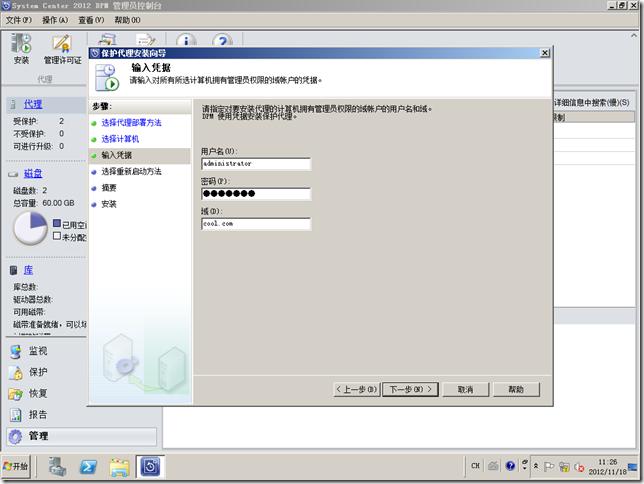Click the help question mark toolbar icon
Screen dimensions: 644x484
pos(222,40)
